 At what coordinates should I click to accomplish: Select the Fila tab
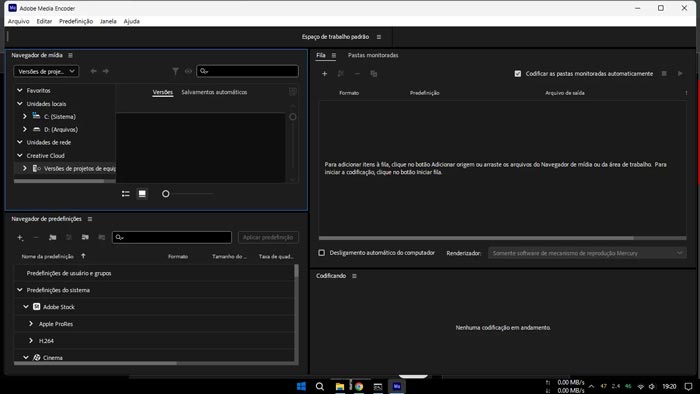(x=321, y=55)
